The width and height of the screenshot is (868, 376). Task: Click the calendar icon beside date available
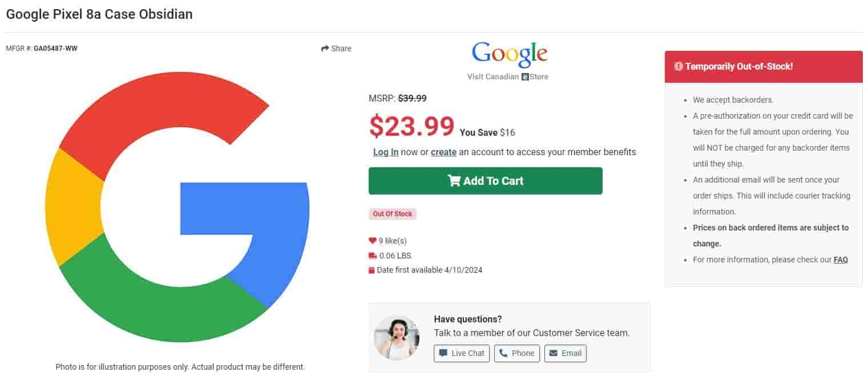click(x=372, y=270)
